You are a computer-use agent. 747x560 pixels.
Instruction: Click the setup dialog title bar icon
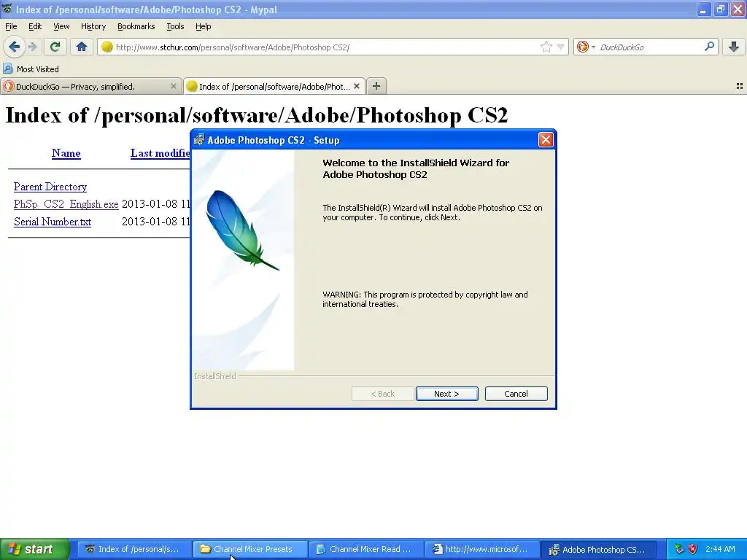(199, 139)
